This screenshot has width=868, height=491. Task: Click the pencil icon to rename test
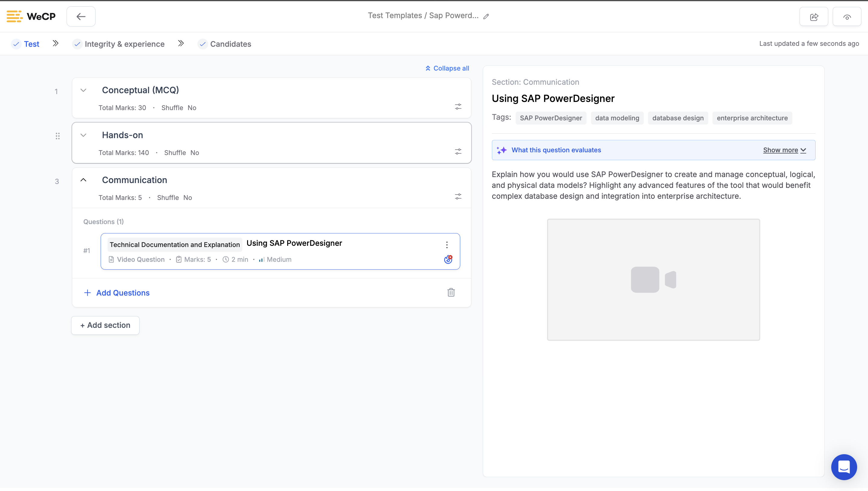coord(486,17)
